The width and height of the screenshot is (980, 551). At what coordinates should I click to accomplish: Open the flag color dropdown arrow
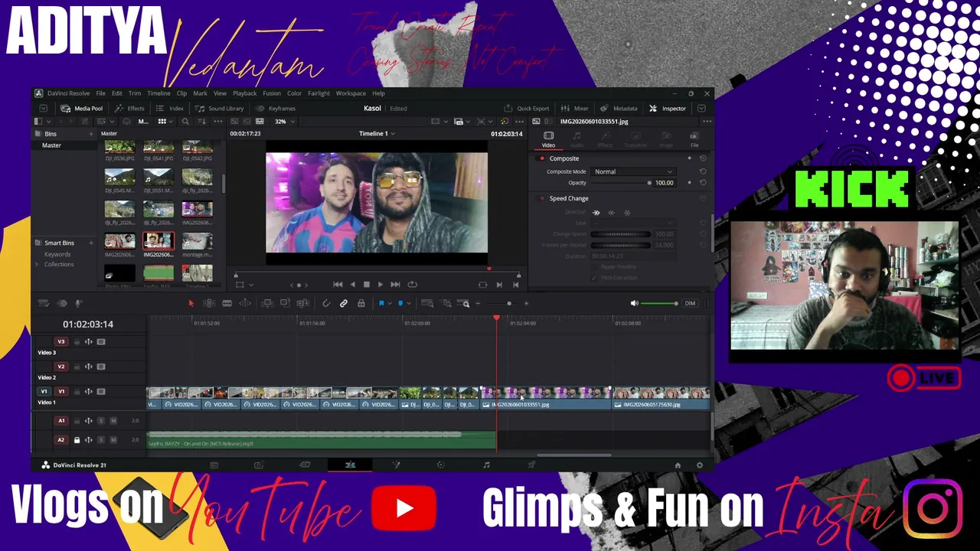390,304
